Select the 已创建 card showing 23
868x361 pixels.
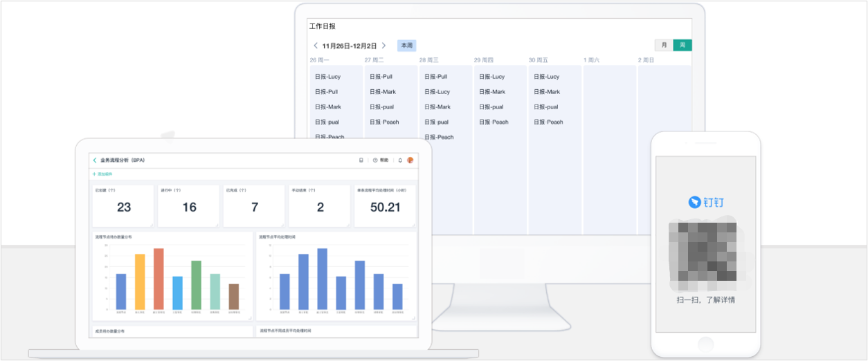pyautogui.click(x=123, y=205)
